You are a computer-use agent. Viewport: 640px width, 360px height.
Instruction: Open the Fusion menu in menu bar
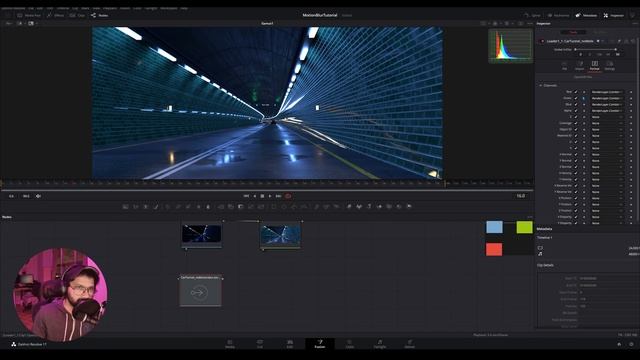(x=125, y=8)
